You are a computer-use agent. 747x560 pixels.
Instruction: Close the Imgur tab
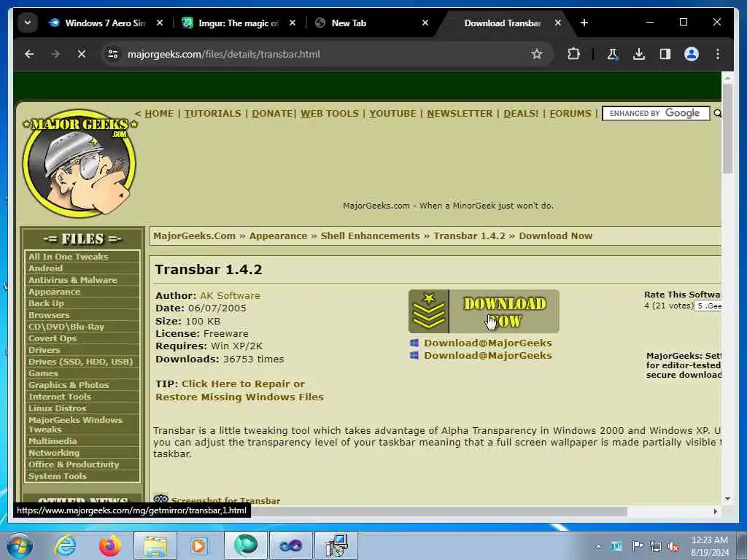point(293,23)
